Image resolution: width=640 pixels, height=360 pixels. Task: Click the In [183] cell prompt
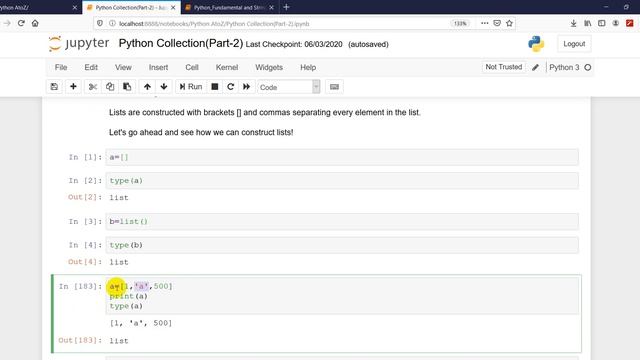point(80,287)
